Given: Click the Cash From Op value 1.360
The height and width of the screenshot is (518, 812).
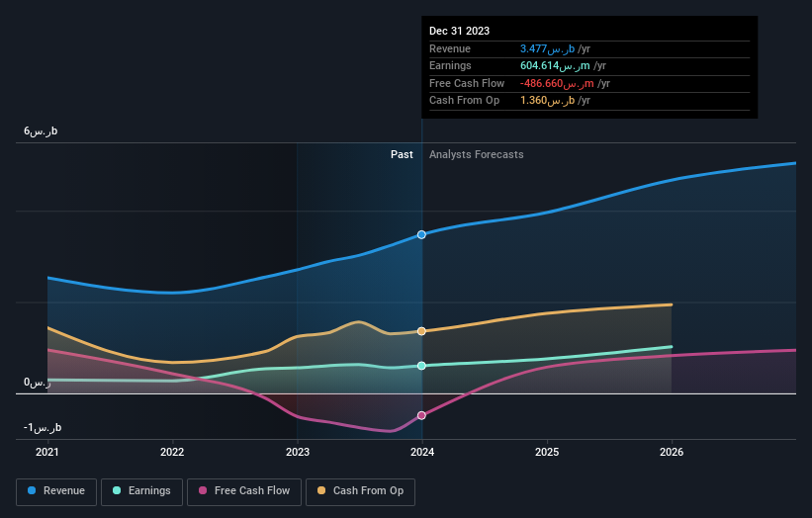Looking at the screenshot, I should [x=547, y=101].
